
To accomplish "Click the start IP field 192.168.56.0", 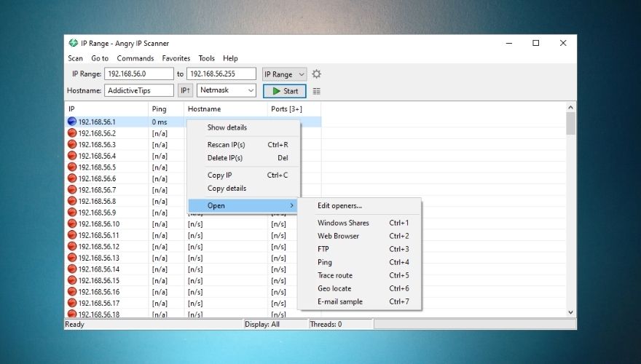I will tap(139, 74).
